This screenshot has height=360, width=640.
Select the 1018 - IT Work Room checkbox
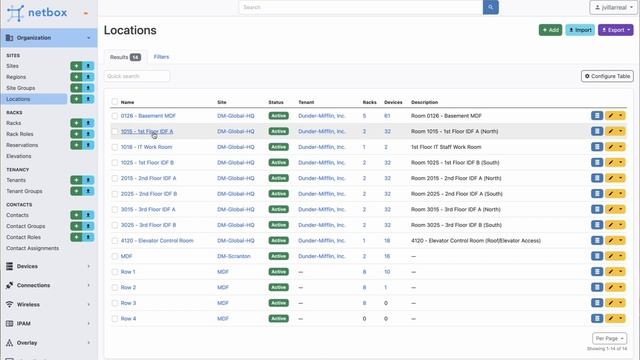pyautogui.click(x=115, y=147)
